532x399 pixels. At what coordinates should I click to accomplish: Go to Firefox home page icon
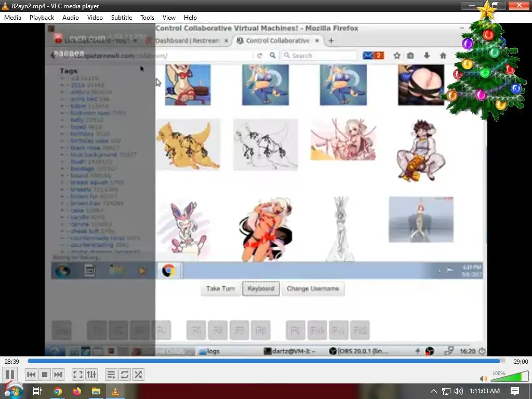(x=443, y=55)
